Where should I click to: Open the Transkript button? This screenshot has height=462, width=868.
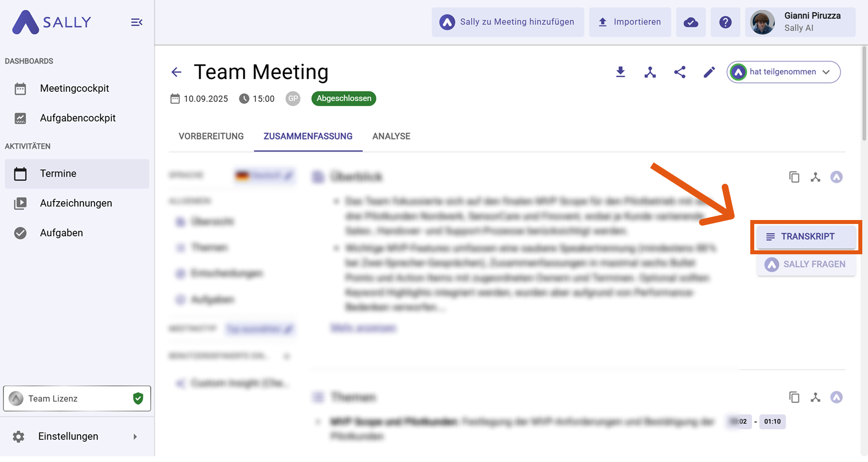(x=806, y=237)
